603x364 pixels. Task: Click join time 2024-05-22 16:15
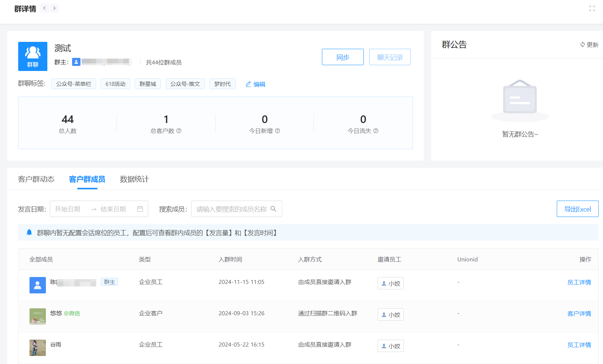pos(241,345)
